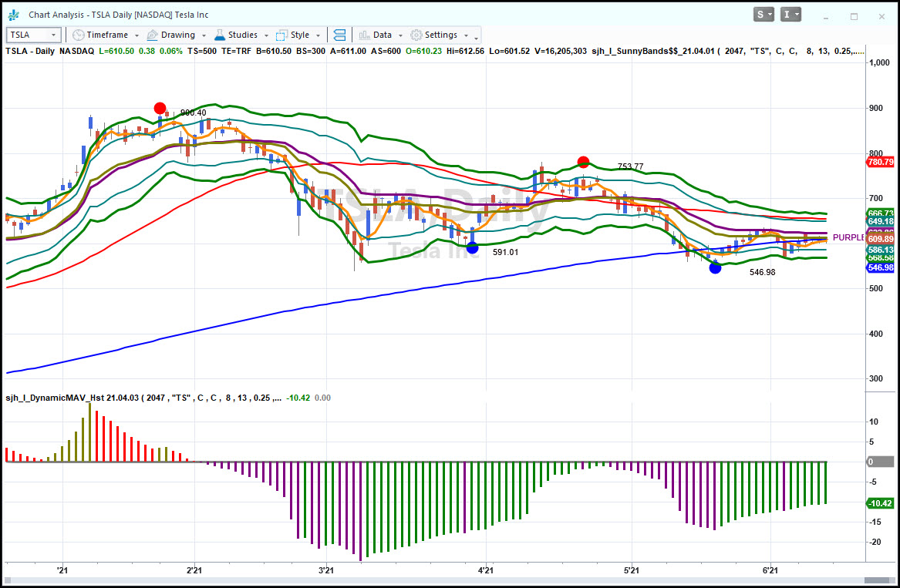This screenshot has width=900, height=588.
Task: Open the Style menu
Action: point(300,35)
